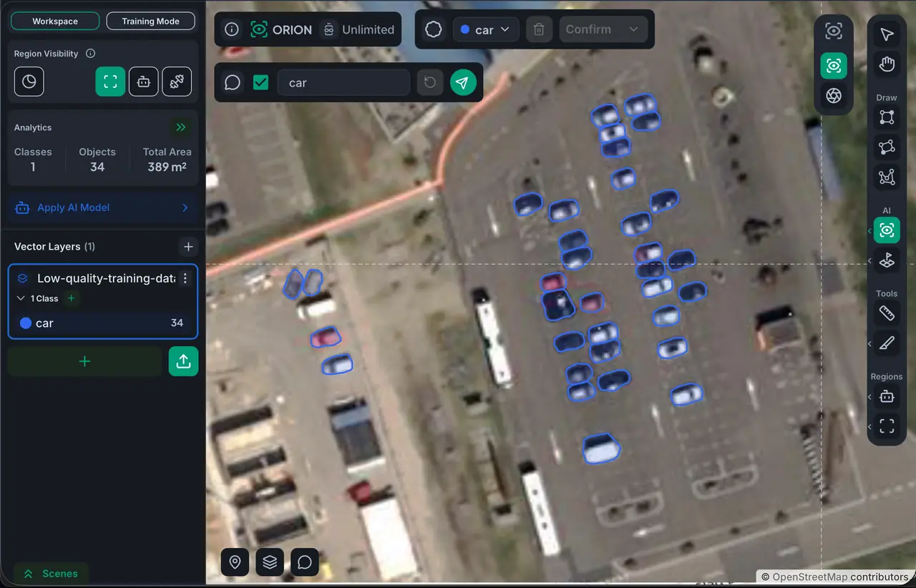The width and height of the screenshot is (916, 588).
Task: Send the prompt with the green arrow button
Action: tap(463, 83)
